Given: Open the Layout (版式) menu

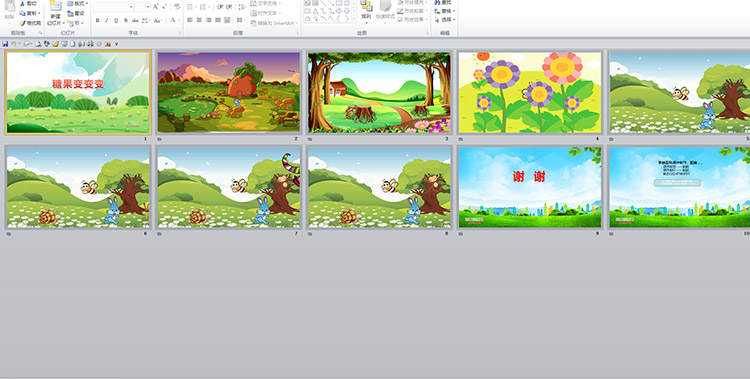Looking at the screenshot, I should 77,4.
